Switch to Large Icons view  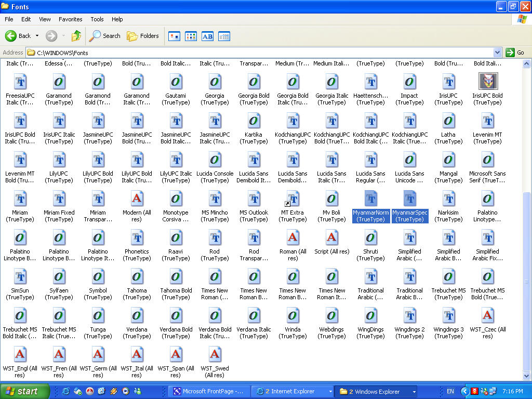(174, 36)
